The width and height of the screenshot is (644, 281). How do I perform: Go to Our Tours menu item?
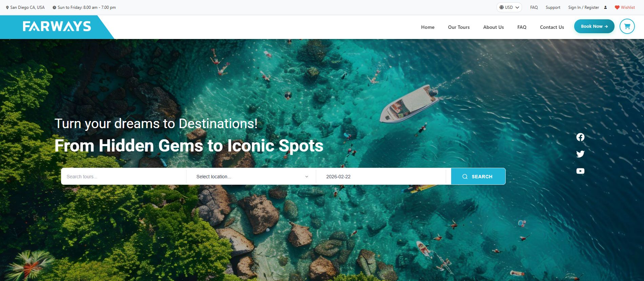click(x=459, y=27)
